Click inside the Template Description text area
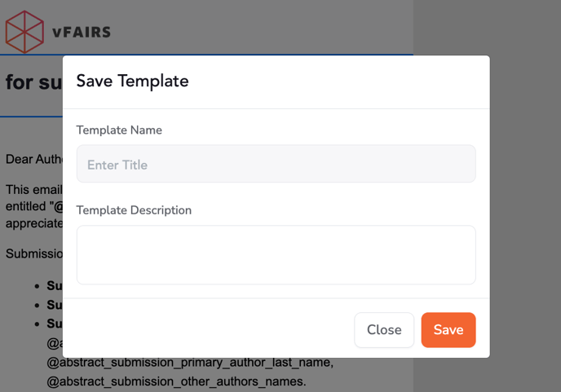Screen dimensions: 561x392 [x=276, y=254]
